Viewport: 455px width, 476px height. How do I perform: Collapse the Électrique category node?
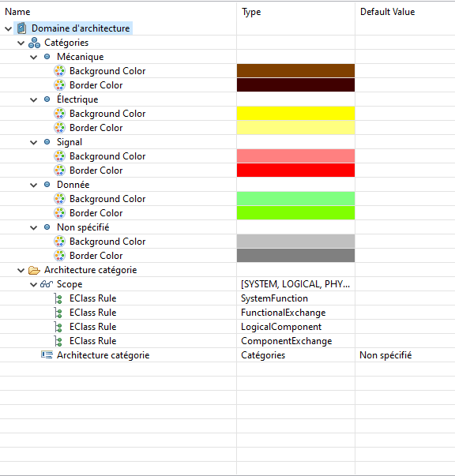(x=34, y=99)
